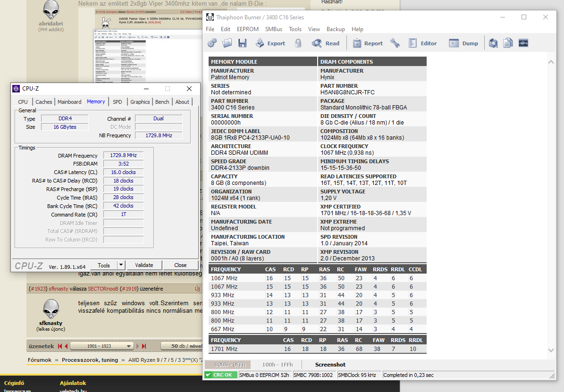Click sfknasty's alien avatar image
The height and width of the screenshot is (392, 564).
(51, 309)
